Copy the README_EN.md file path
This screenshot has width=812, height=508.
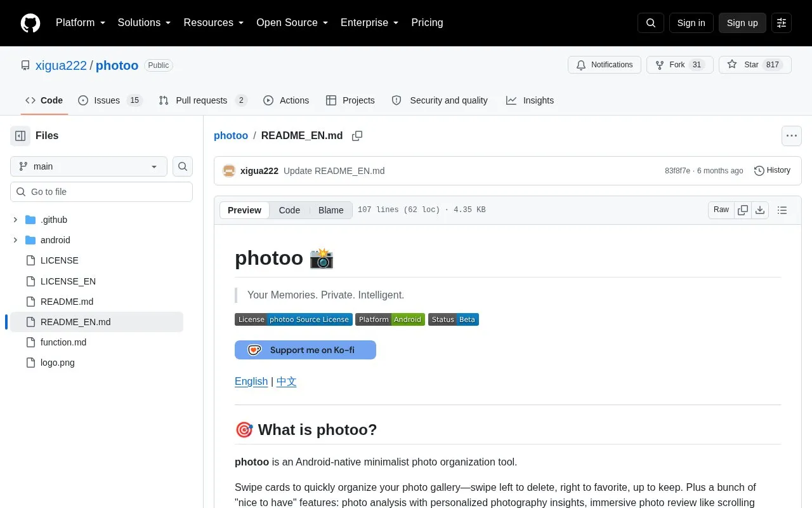point(357,136)
